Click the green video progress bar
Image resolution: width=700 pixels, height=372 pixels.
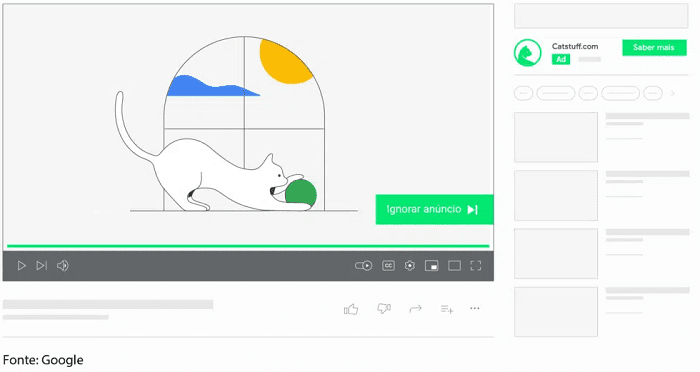(248, 246)
